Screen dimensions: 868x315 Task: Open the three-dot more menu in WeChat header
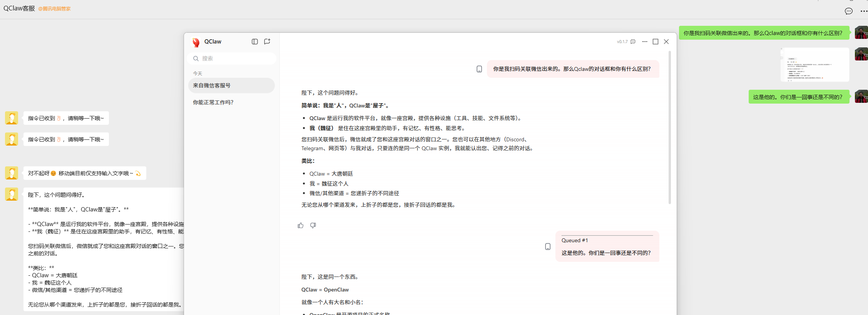click(x=864, y=11)
